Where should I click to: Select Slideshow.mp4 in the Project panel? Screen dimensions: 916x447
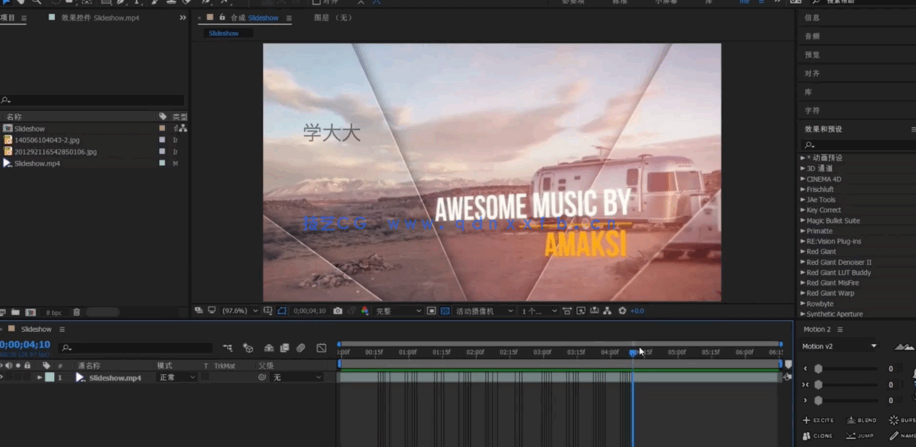coord(37,163)
